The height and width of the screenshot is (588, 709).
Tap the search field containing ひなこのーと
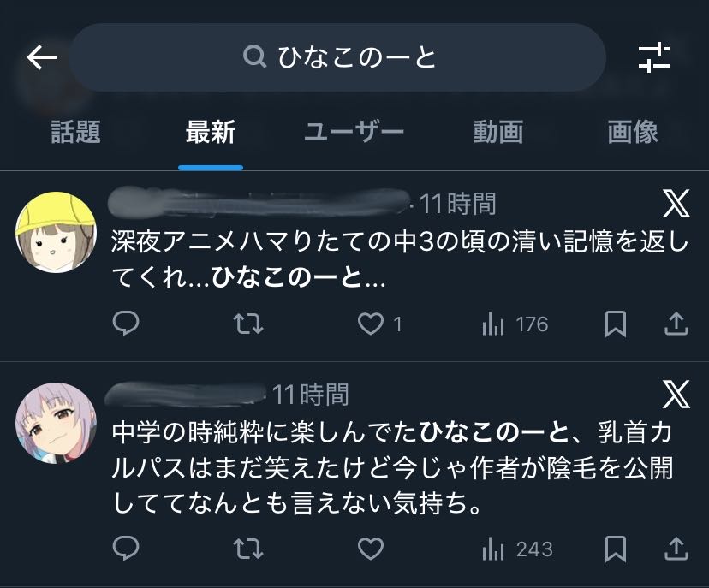point(338,57)
